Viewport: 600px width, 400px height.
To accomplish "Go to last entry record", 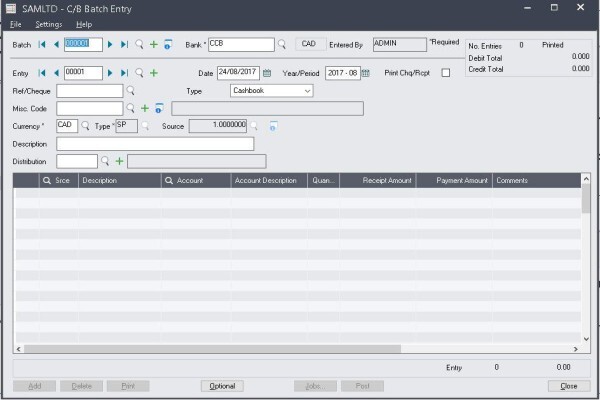I will coord(124,73).
